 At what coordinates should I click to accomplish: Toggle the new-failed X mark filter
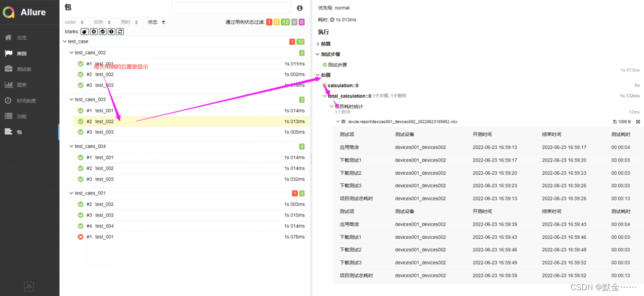[x=94, y=32]
